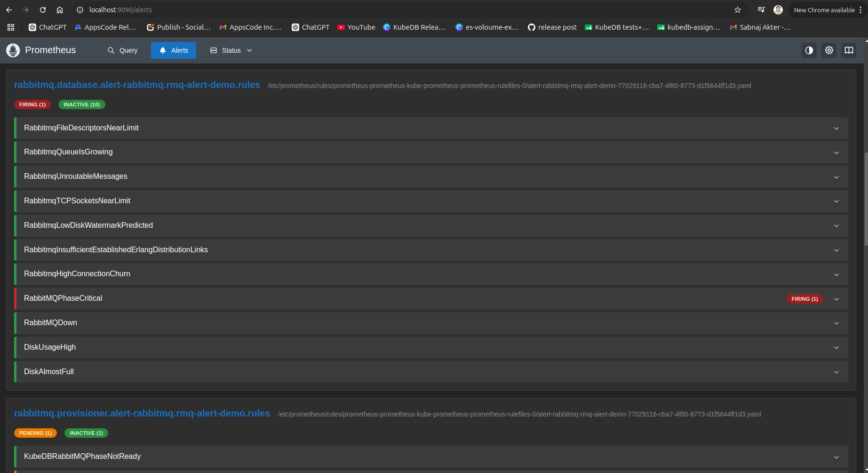Open the release post GitHub bookmark
Screen dimensions: 868x473
552,27
